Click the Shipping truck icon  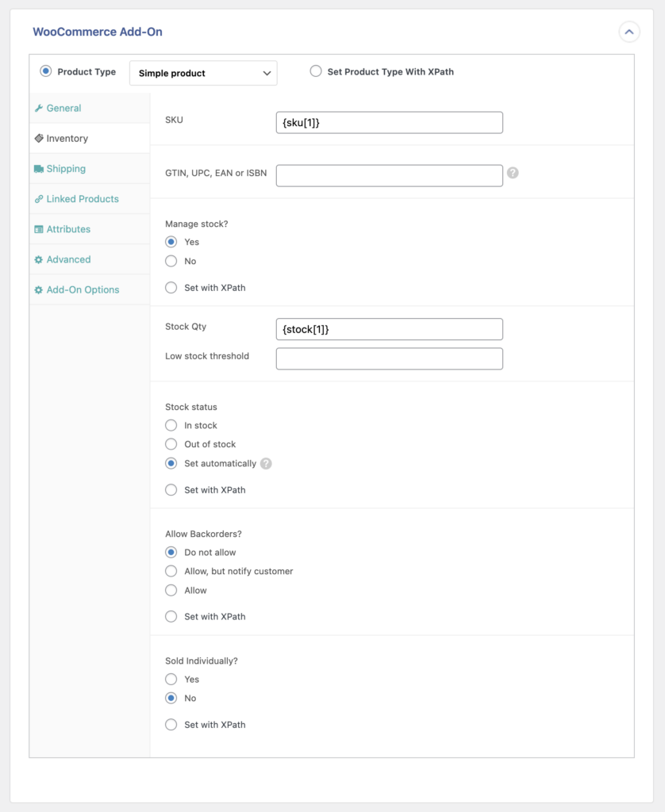(x=40, y=168)
